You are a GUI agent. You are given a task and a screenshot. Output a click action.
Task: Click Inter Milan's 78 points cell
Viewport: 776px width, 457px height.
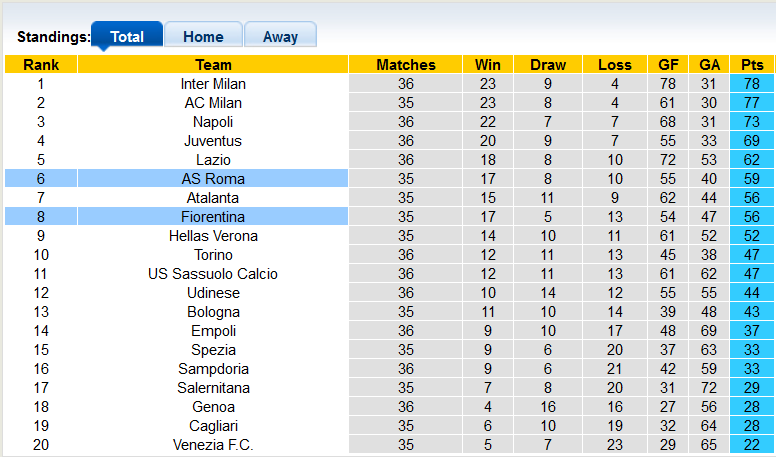752,84
